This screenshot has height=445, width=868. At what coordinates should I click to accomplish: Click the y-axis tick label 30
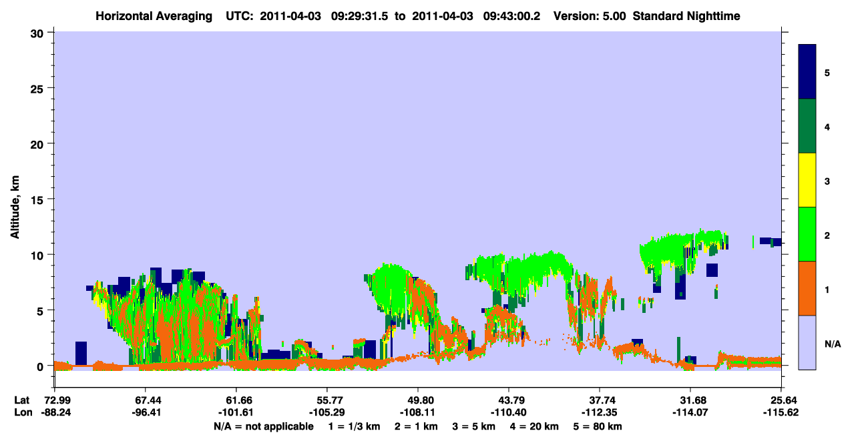[39, 32]
